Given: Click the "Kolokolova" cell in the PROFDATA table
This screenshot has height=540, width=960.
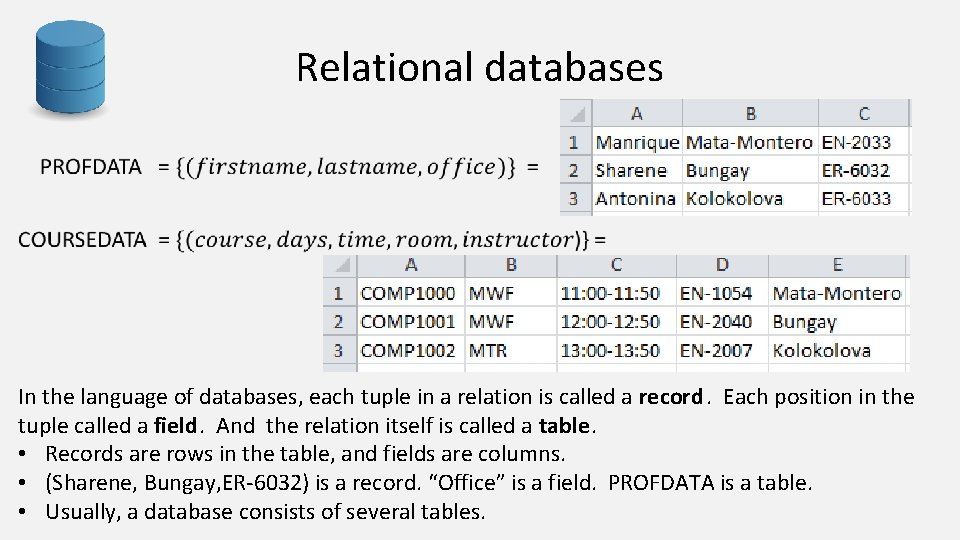Looking at the screenshot, I should point(749,198).
